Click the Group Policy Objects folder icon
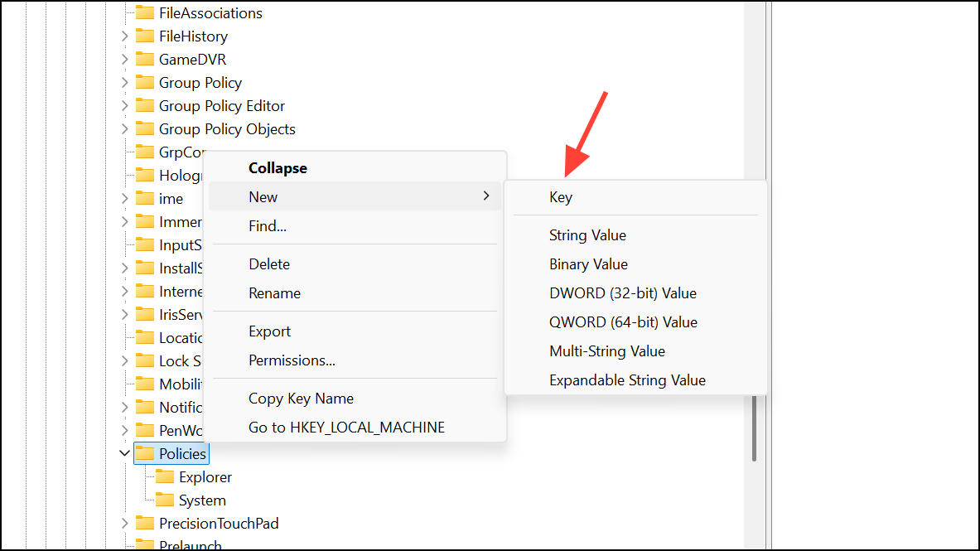This screenshot has width=980, height=551. (145, 128)
